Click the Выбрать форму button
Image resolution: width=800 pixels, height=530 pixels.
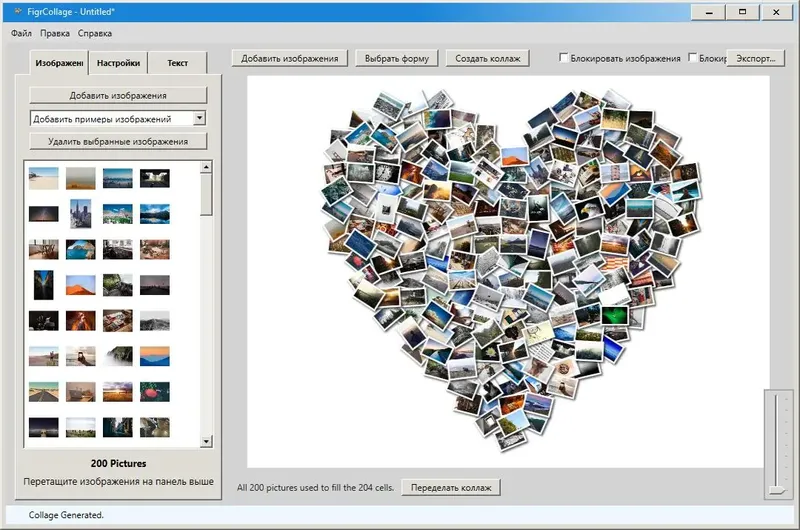point(396,58)
